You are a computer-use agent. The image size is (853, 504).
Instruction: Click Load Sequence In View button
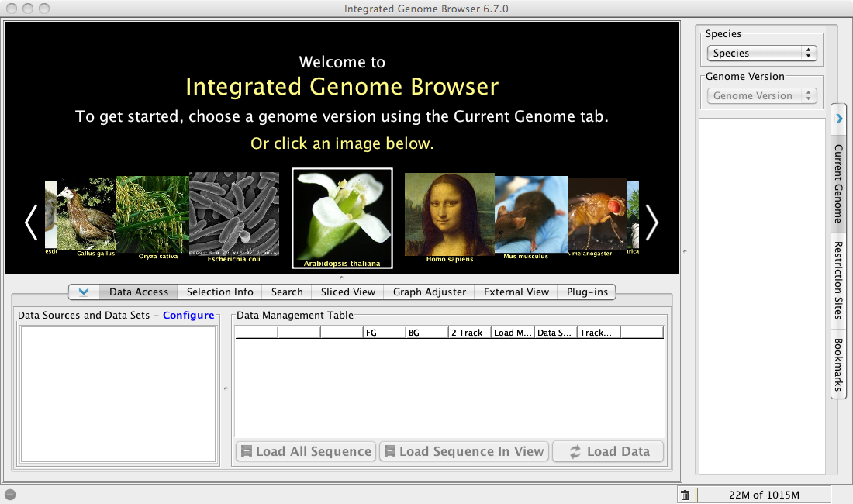(x=464, y=451)
